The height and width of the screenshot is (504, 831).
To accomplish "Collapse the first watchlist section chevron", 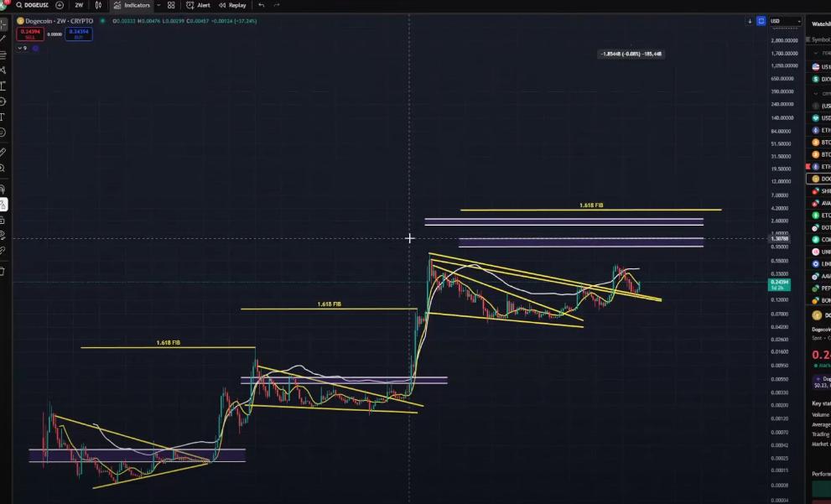I will 817,53.
